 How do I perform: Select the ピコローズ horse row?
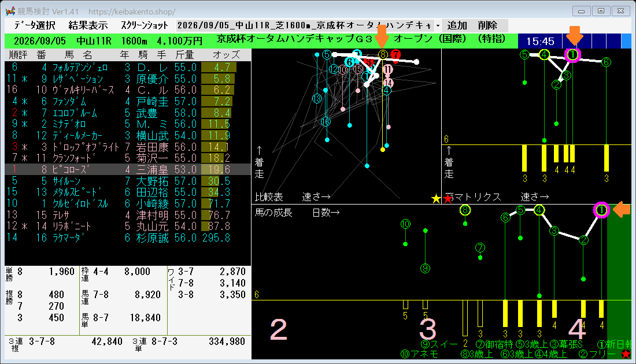pyautogui.click(x=128, y=169)
